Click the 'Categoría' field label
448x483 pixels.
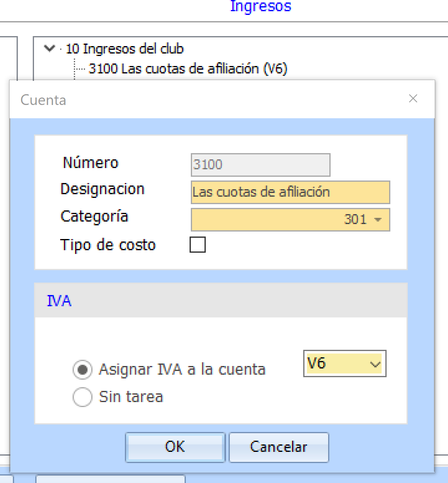[x=94, y=217]
